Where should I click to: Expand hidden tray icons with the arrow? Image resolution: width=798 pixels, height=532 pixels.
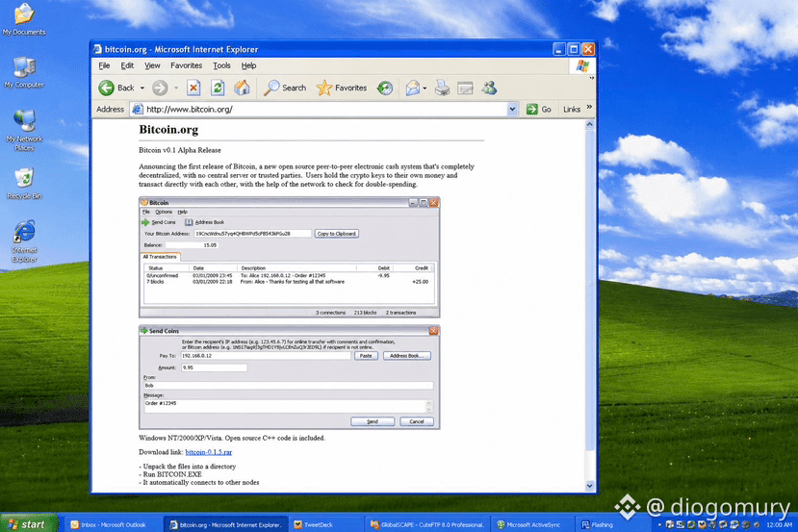(x=659, y=524)
